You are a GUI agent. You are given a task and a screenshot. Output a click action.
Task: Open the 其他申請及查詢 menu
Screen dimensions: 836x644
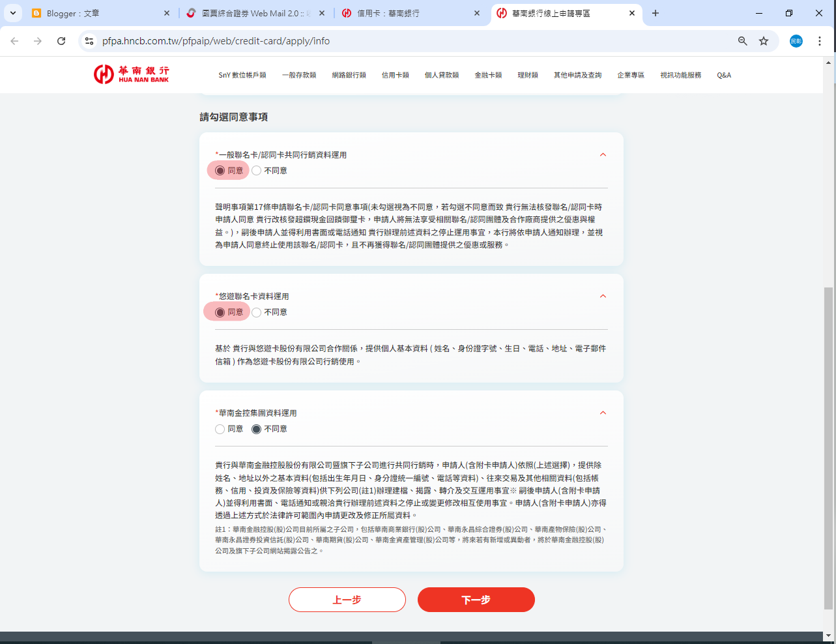coord(578,75)
